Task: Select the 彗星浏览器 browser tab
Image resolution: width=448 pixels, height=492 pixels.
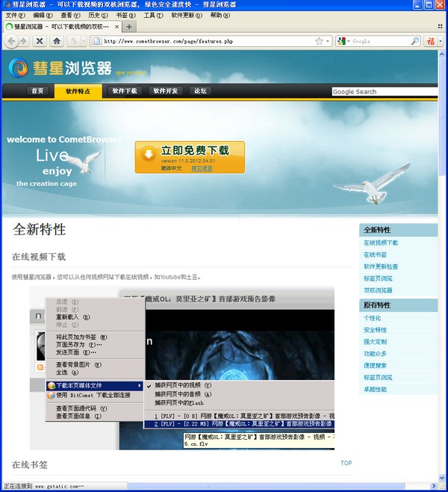Action: pyautogui.click(x=63, y=27)
